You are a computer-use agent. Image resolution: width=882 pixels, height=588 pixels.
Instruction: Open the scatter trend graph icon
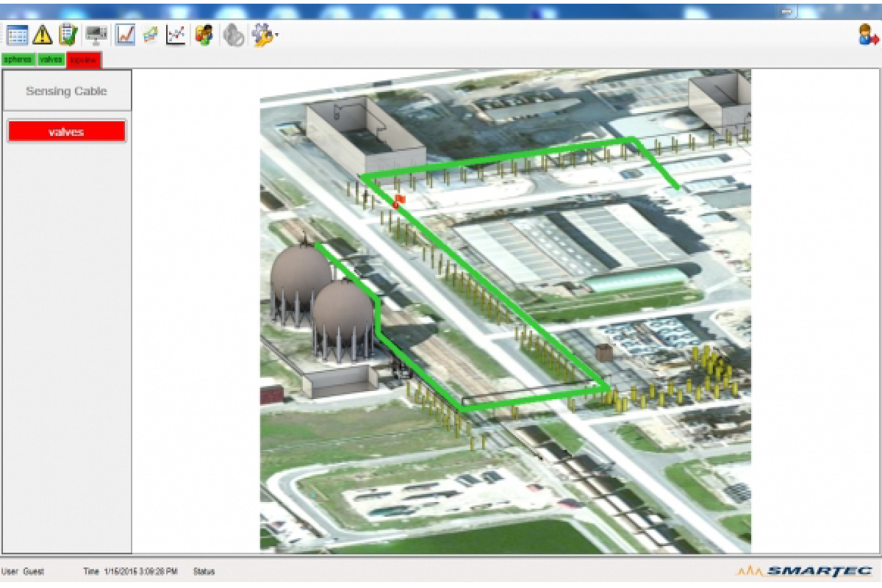176,35
